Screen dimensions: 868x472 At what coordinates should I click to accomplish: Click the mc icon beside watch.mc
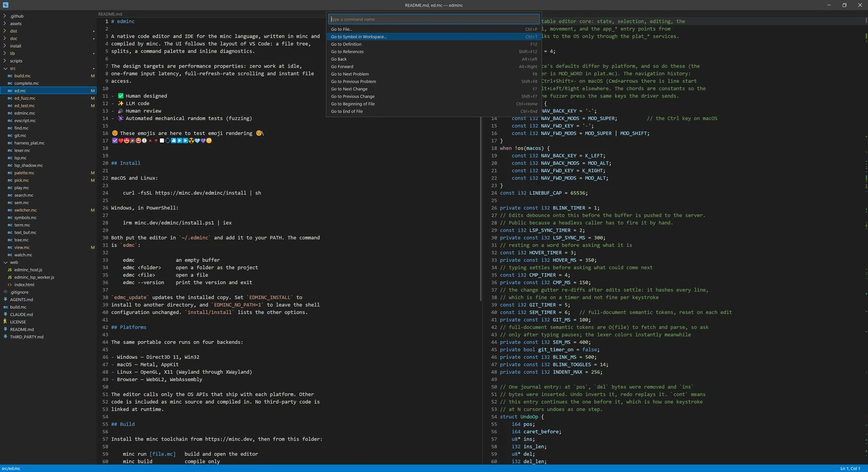10,254
